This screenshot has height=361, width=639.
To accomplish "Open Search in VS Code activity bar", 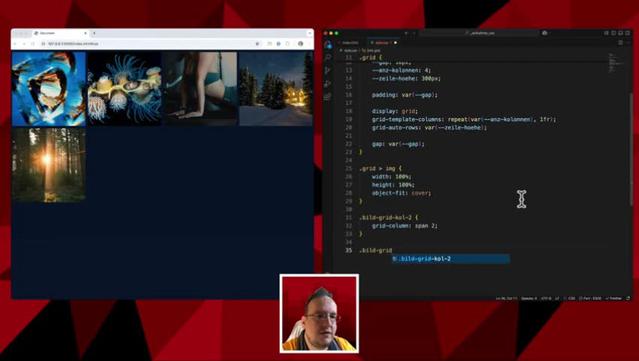I will click(x=328, y=57).
